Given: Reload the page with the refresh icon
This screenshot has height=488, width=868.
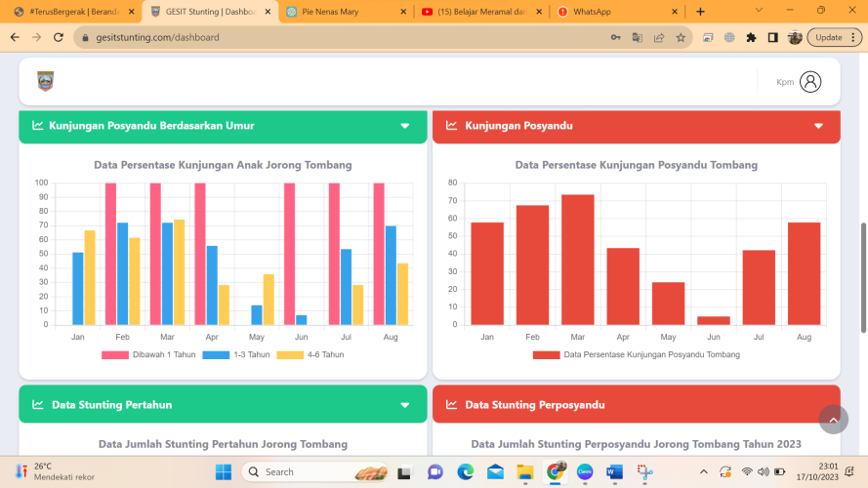Looking at the screenshot, I should [58, 37].
